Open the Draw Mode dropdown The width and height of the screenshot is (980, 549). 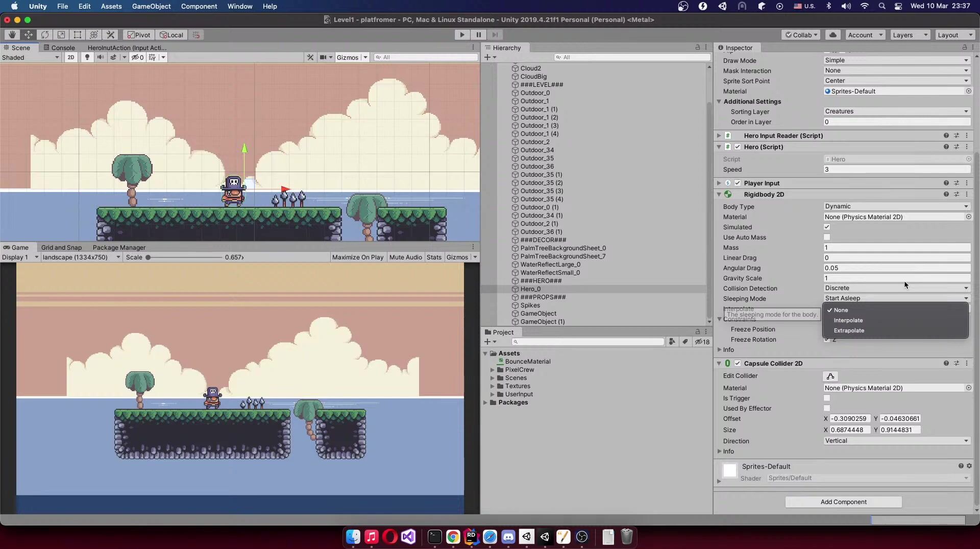[x=897, y=60]
